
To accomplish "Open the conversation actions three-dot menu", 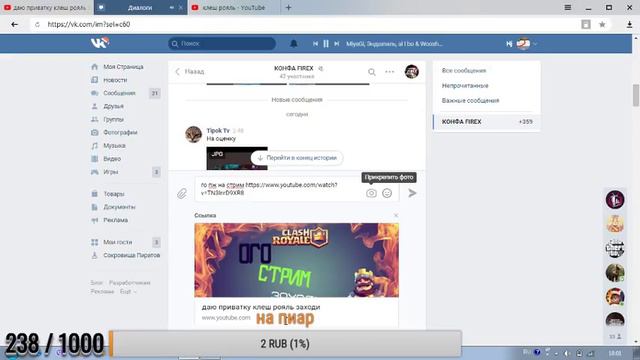I will tap(389, 72).
